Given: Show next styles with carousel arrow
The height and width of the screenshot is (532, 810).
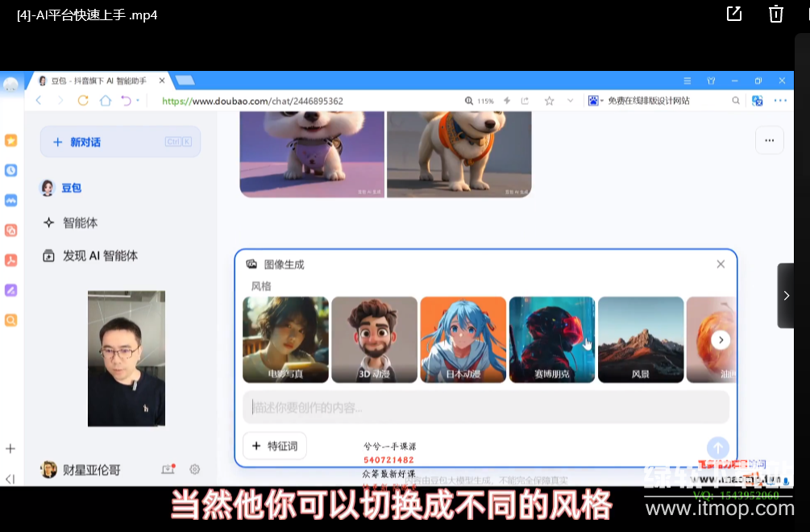Looking at the screenshot, I should coord(721,340).
